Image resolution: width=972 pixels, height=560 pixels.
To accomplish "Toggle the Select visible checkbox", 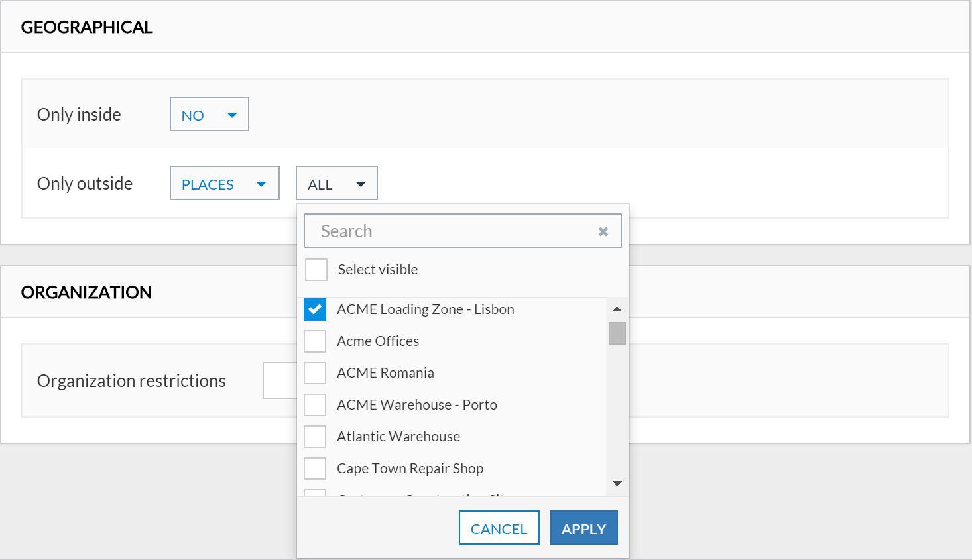I will click(316, 270).
